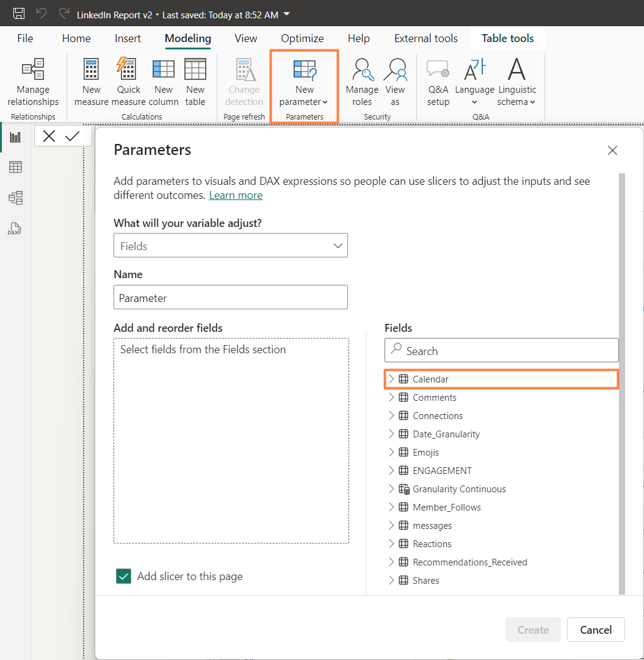Create a New table
The height and width of the screenshot is (660, 644).
[195, 82]
